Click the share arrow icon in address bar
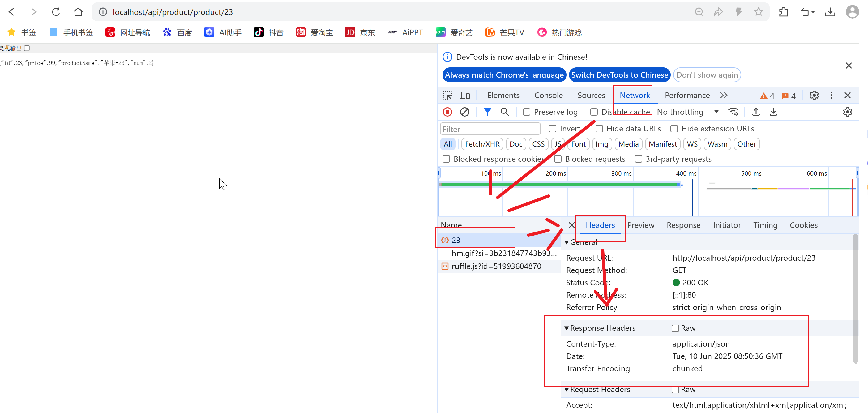868x413 pixels. (718, 12)
